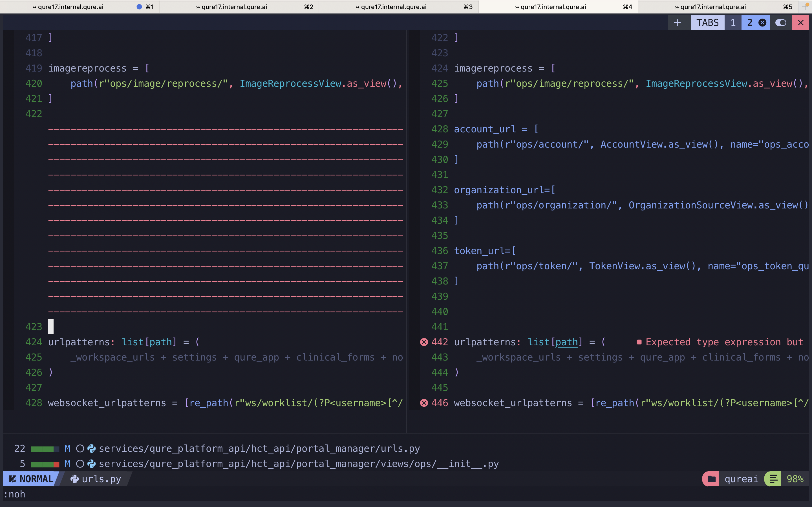Click the plus button to create a new tab
Viewport: 812px width, 507px height.
pos(678,23)
